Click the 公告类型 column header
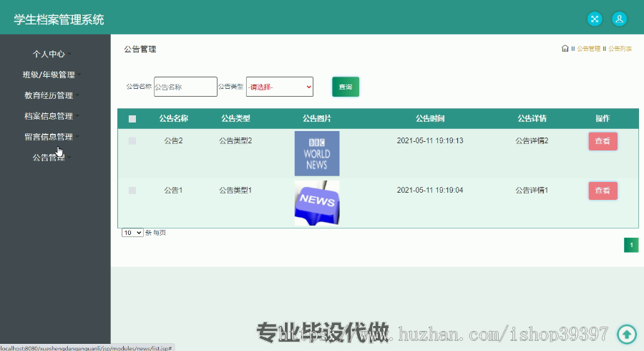The height and width of the screenshot is (351, 644). tap(235, 118)
